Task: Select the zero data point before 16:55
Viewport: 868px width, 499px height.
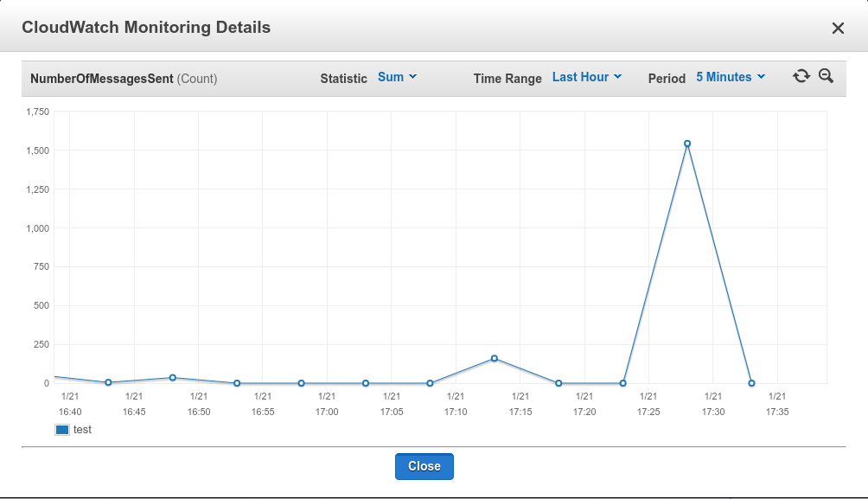Action: click(x=237, y=383)
